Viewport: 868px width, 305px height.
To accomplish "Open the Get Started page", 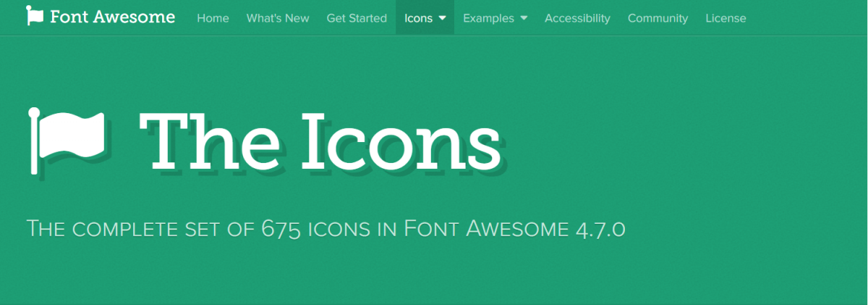I will pos(357,18).
